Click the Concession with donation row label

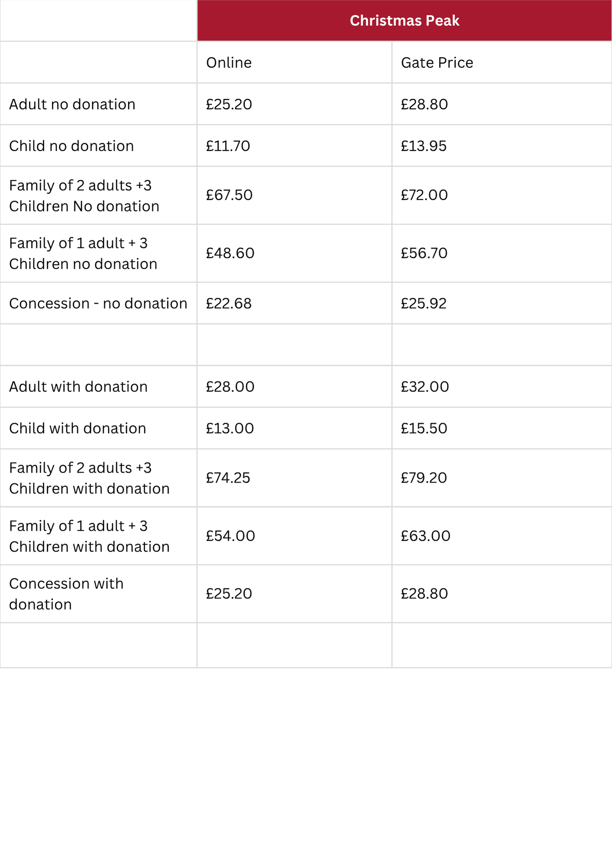point(66,594)
